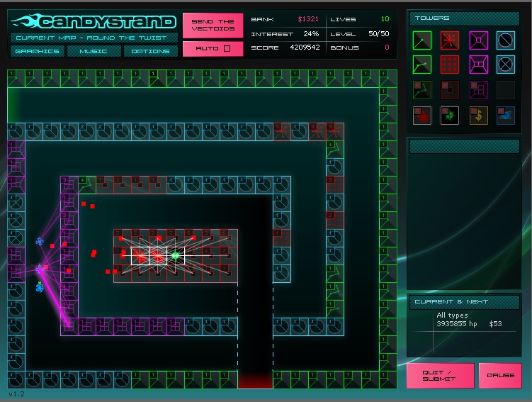
Task: Select the blue circle-with-X tower
Action: coord(506,65)
